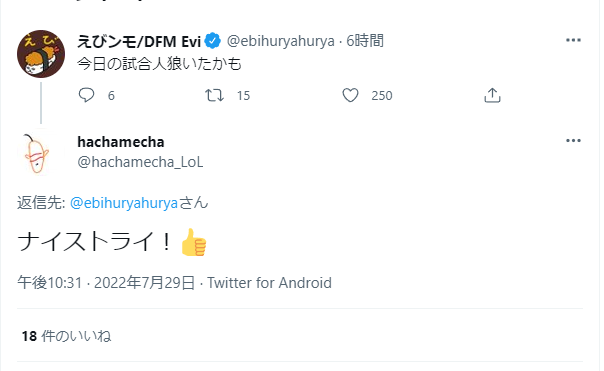Click the blue verified badge
The width and height of the screenshot is (604, 371).
point(213,41)
